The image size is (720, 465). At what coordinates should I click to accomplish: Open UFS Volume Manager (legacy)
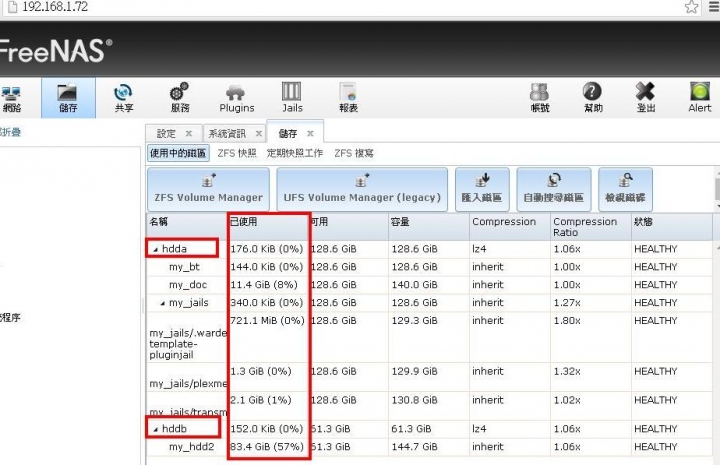[x=362, y=190]
